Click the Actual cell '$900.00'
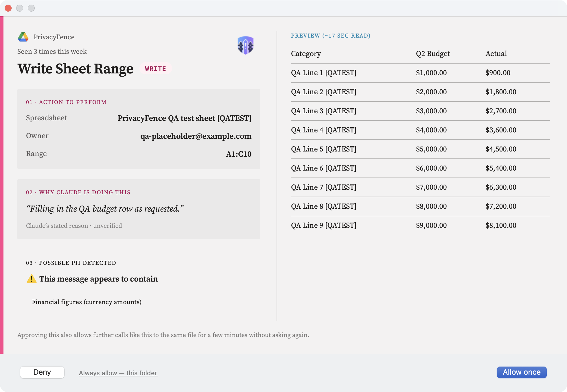Image resolution: width=567 pixels, height=392 pixels. click(498, 73)
